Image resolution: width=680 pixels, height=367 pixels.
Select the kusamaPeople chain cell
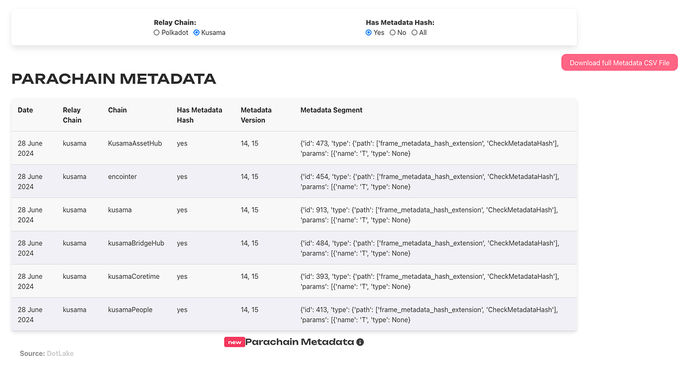pos(130,310)
